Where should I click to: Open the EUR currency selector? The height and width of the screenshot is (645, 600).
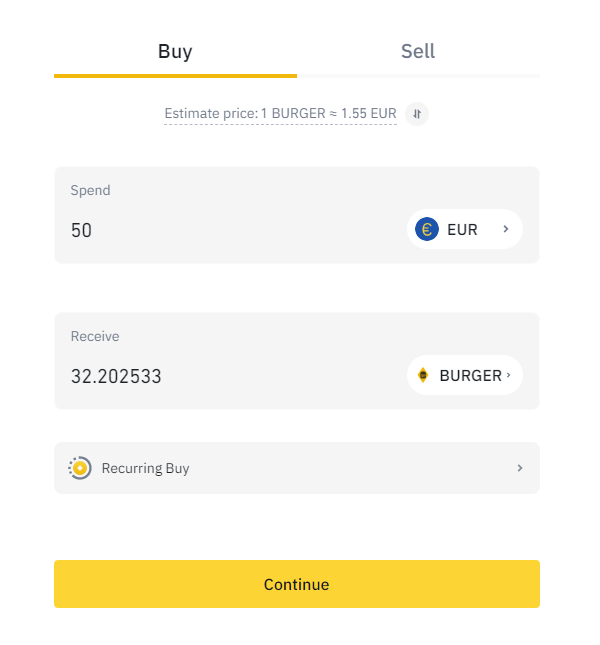[464, 229]
